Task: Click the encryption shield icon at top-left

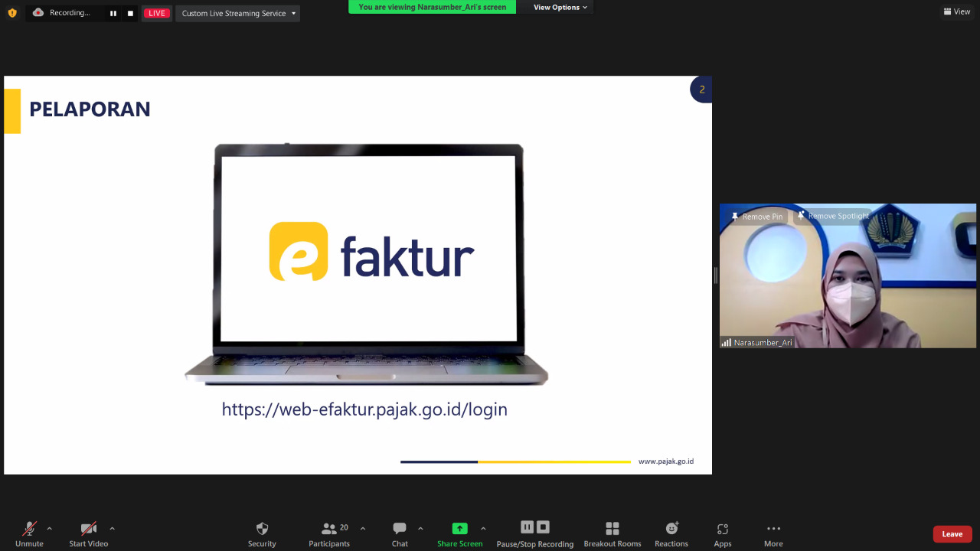Action: (12, 13)
